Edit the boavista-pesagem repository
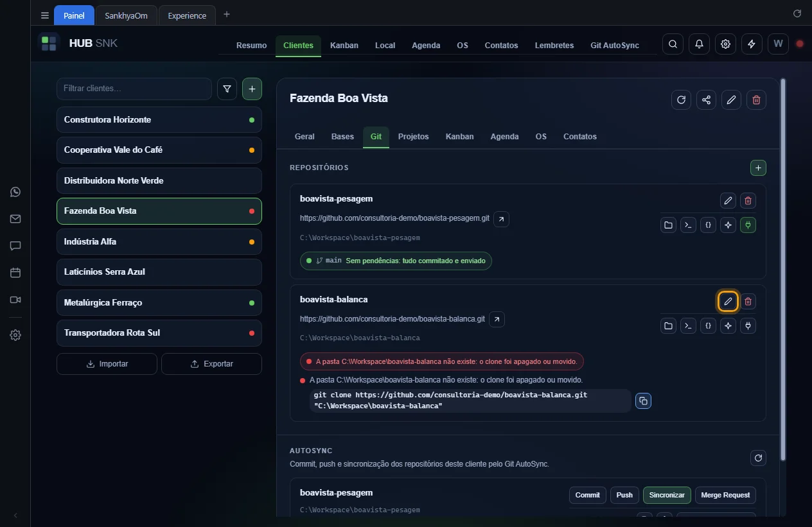 [728, 200]
